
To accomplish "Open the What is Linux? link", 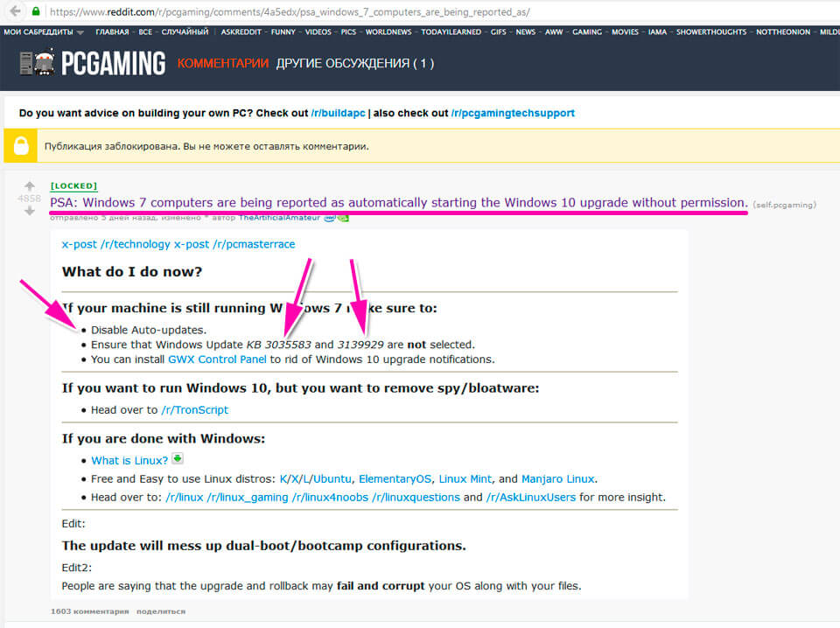I will [x=129, y=460].
